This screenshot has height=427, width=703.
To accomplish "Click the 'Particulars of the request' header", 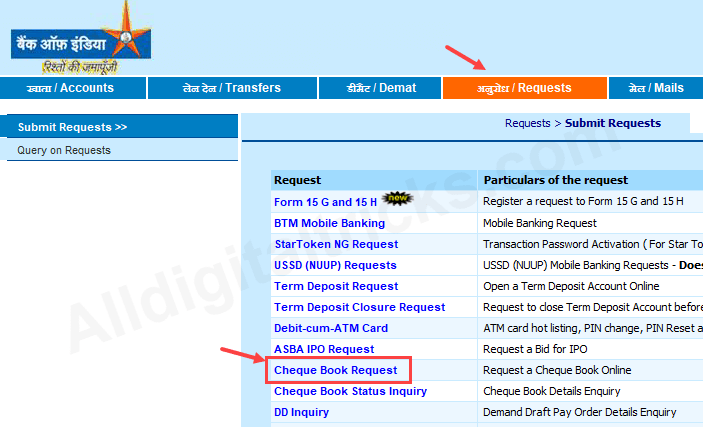I will point(556,180).
